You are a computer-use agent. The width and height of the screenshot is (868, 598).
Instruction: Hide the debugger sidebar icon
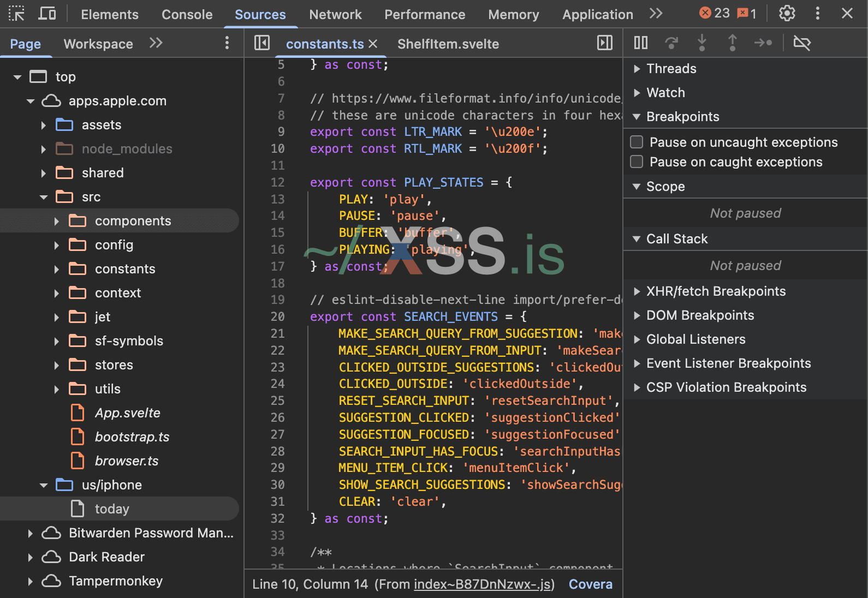click(x=605, y=43)
